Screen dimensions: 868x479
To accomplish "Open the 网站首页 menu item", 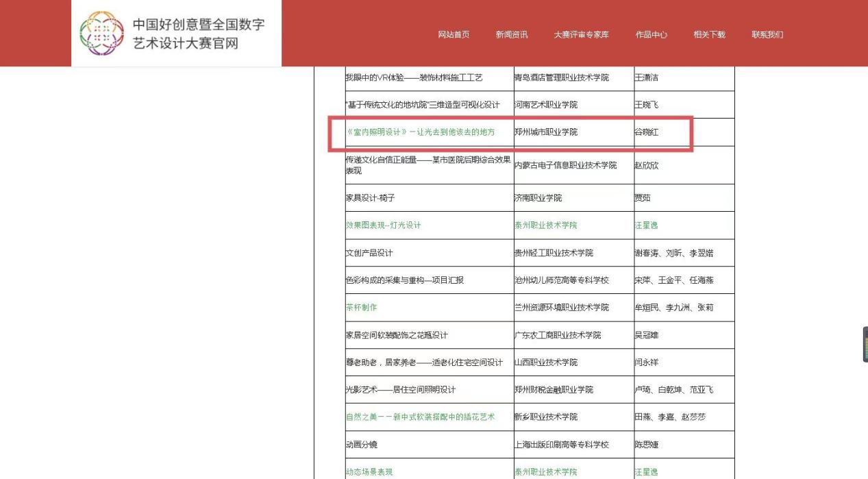I will 454,35.
